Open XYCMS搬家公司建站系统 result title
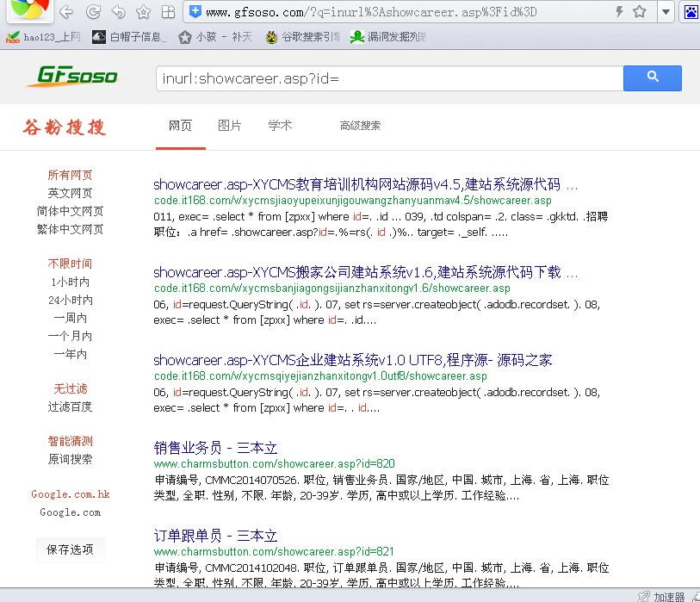The width and height of the screenshot is (700, 602). pos(366,272)
